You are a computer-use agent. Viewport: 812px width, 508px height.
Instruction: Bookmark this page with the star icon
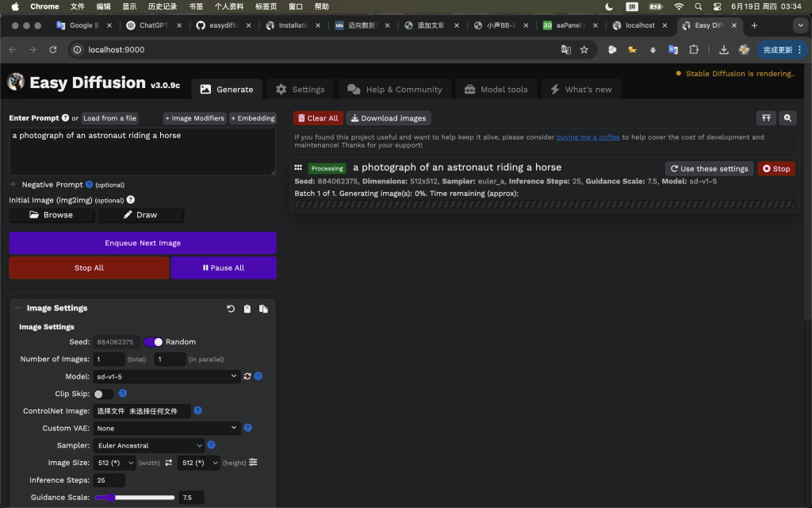click(x=584, y=50)
